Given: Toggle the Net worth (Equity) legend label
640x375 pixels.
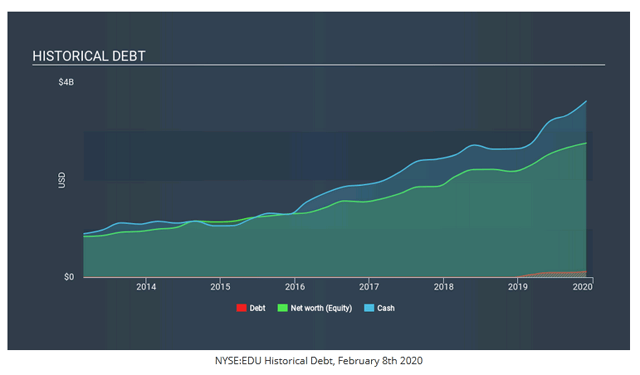Looking at the screenshot, I should tap(321, 308).
